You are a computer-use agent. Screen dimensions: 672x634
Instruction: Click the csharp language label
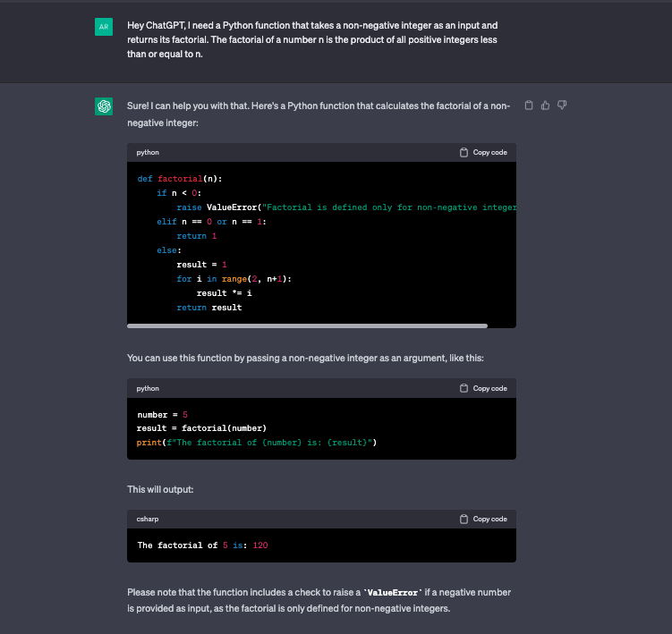tap(148, 520)
